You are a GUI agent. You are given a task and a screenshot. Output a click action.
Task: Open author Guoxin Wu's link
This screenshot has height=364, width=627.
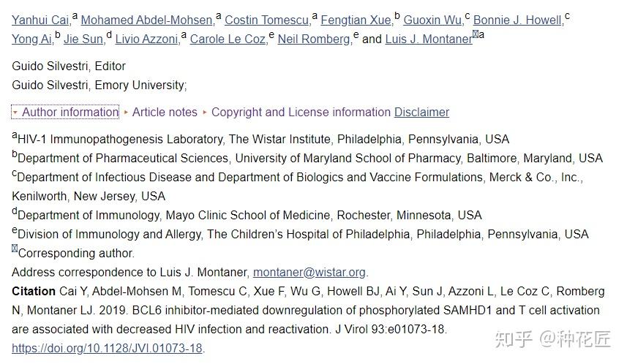pyautogui.click(x=432, y=20)
